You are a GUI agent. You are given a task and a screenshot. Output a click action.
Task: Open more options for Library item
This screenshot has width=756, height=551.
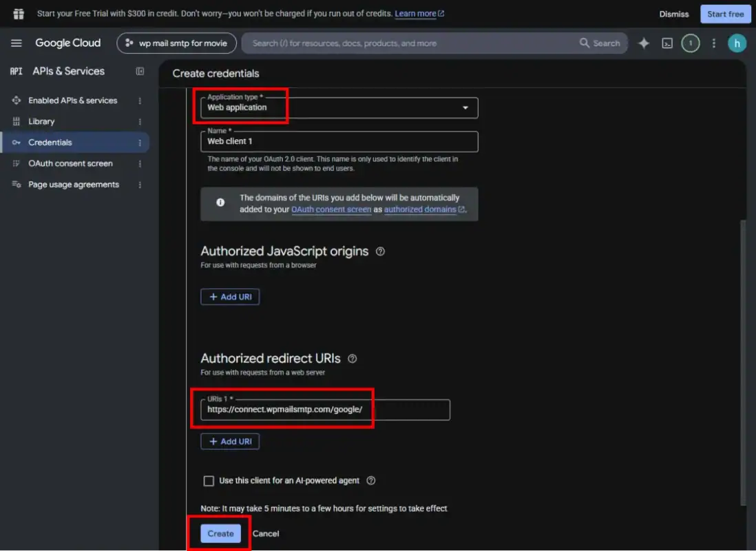pos(140,122)
